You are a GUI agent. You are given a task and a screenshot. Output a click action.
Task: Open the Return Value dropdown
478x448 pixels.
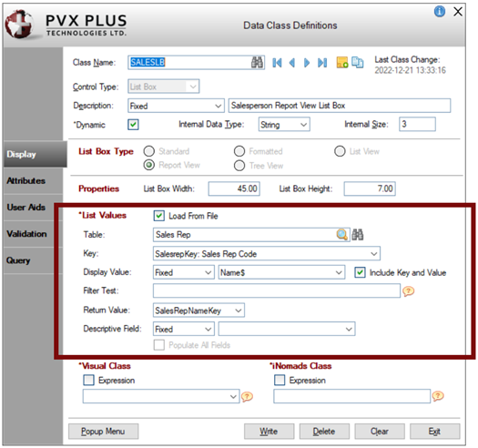[x=239, y=311]
